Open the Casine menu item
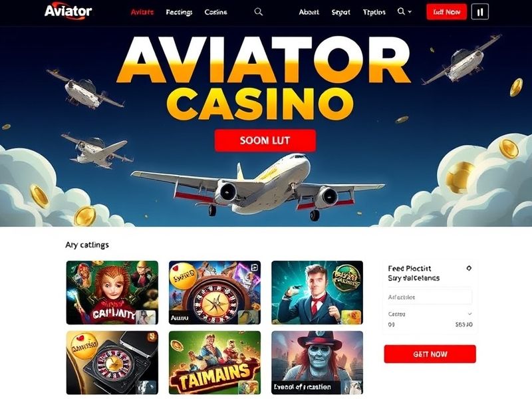 [215, 12]
